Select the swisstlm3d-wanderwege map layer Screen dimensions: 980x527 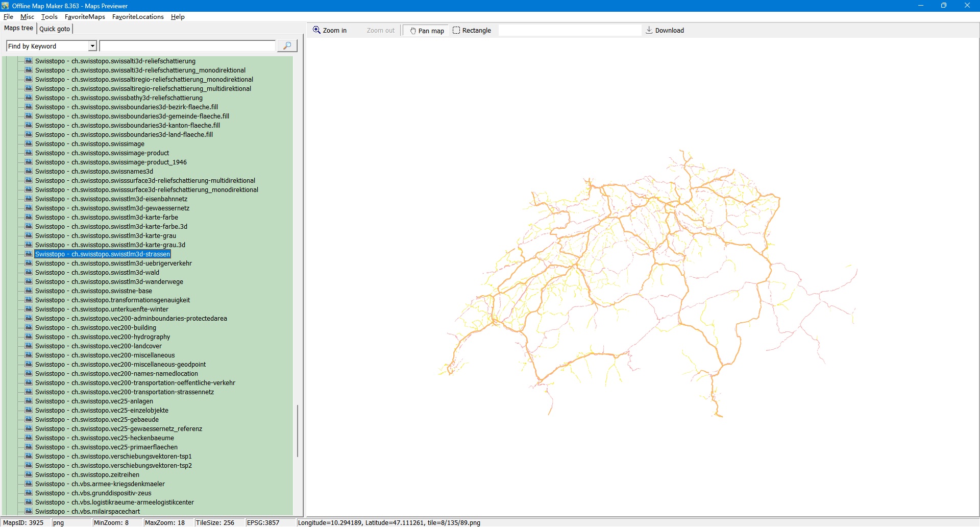pyautogui.click(x=109, y=282)
